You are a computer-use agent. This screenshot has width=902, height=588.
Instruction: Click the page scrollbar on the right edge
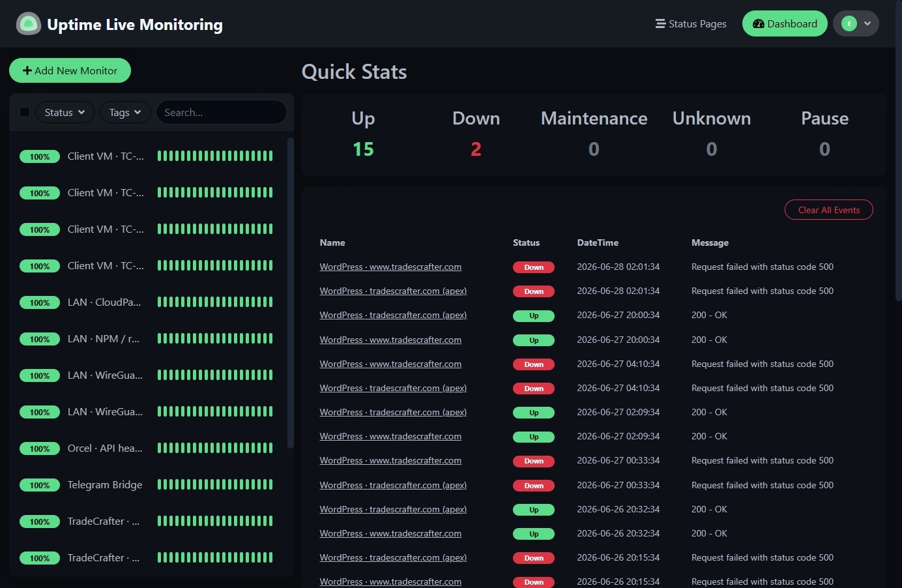(x=899, y=150)
